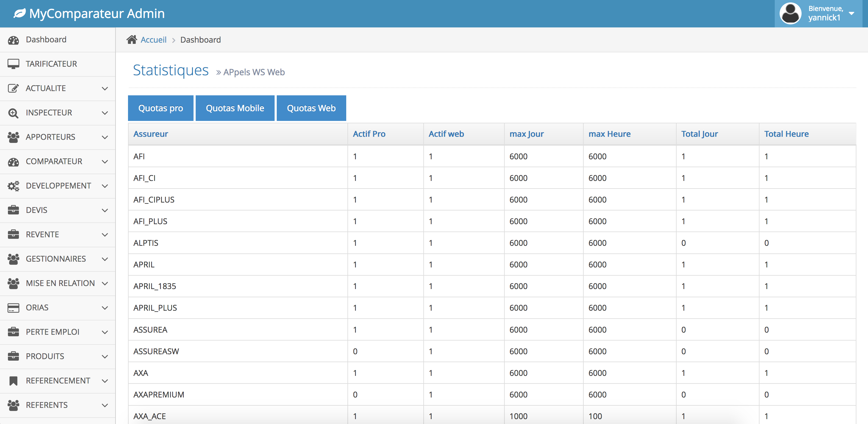Image resolution: width=868 pixels, height=424 pixels.
Task: Click the Quotas pro button
Action: pos(161,108)
